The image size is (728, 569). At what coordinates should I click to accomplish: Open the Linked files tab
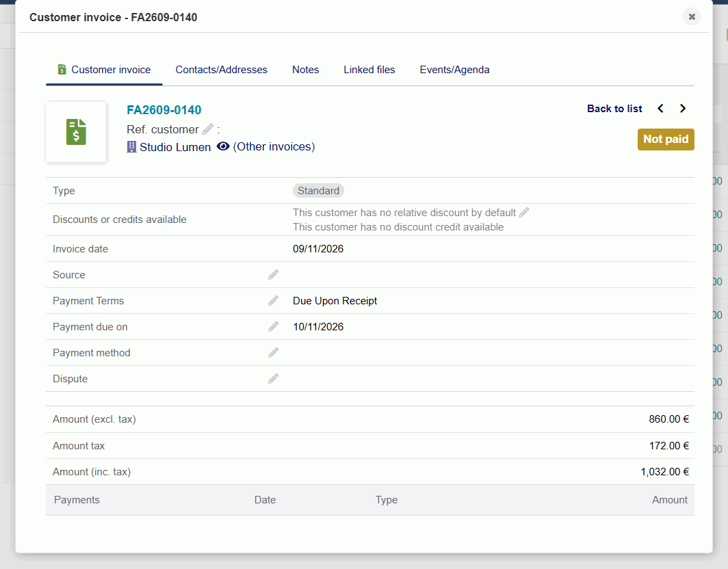[369, 70]
